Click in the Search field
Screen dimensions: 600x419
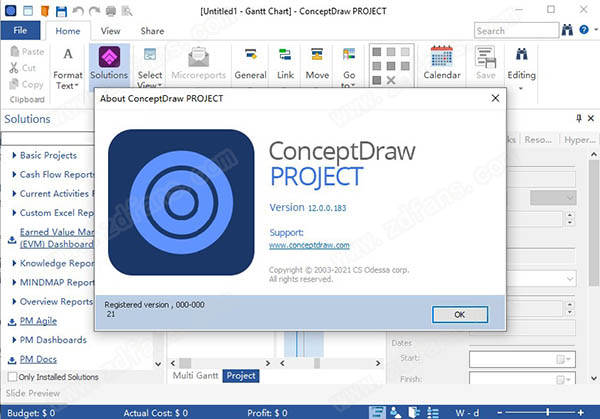tap(517, 30)
